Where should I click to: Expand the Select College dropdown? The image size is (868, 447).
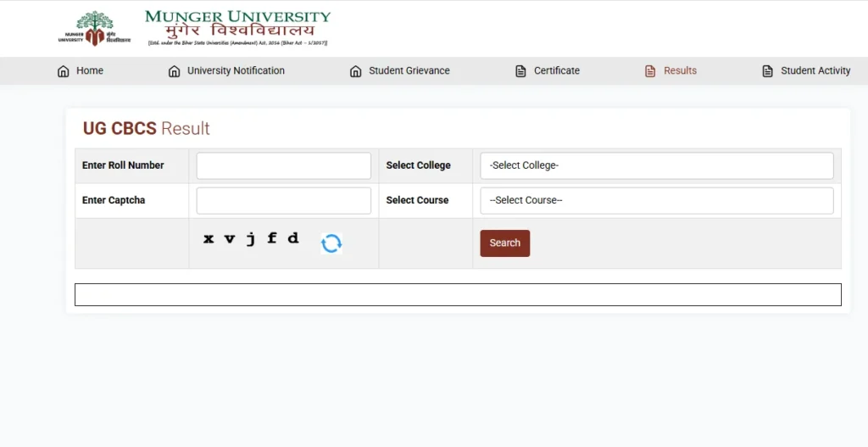pos(657,165)
